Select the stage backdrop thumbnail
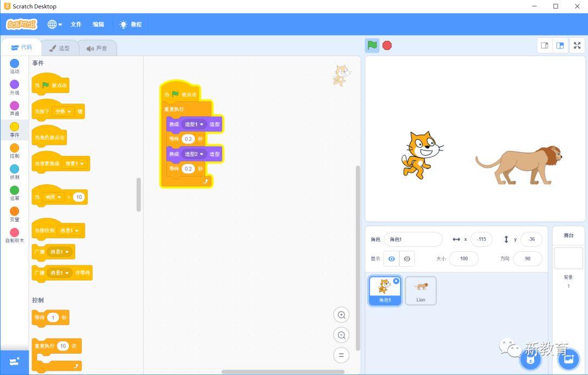Image resolution: width=588 pixels, height=375 pixels. [x=568, y=258]
